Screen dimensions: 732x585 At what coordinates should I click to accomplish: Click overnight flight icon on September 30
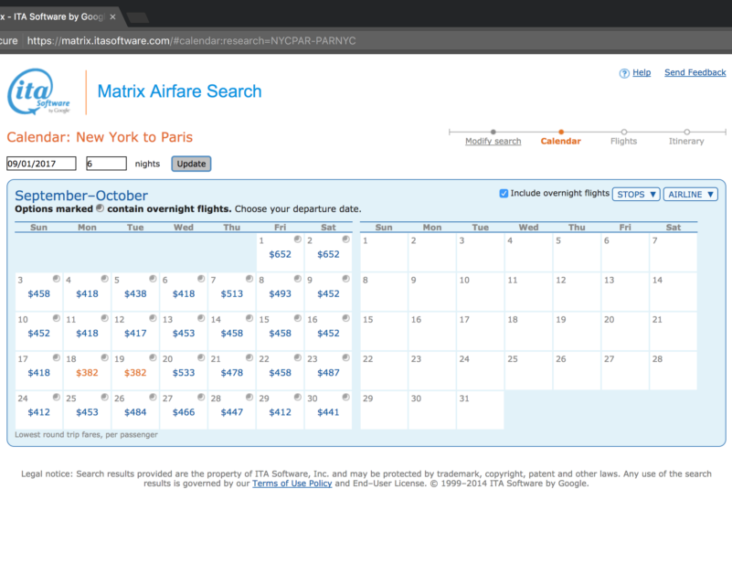tap(346, 397)
